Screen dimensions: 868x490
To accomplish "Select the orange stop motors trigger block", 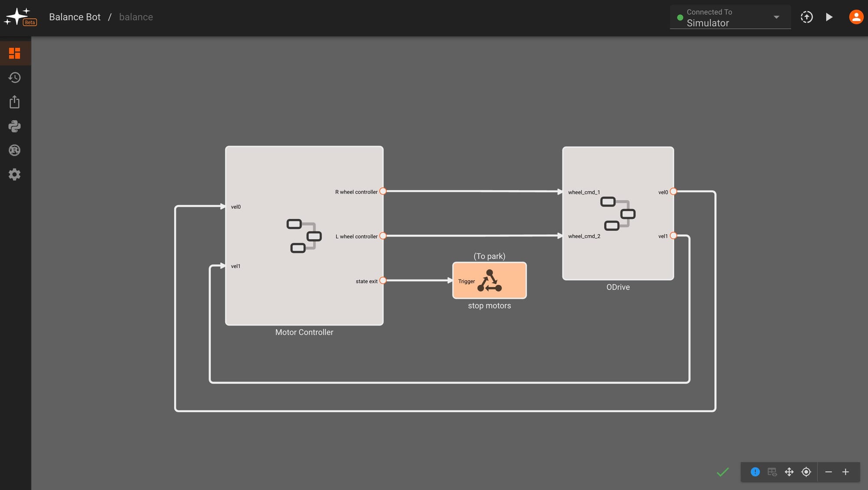I will click(x=490, y=280).
